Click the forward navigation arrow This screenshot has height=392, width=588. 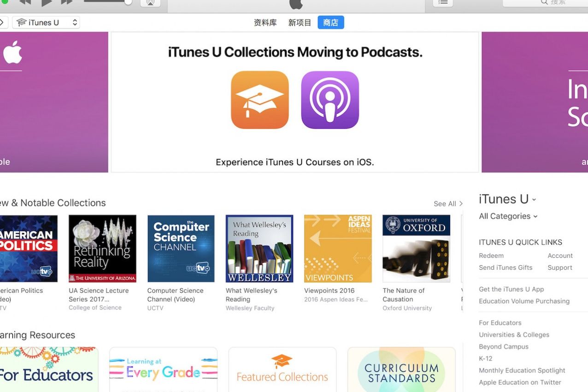3,23
